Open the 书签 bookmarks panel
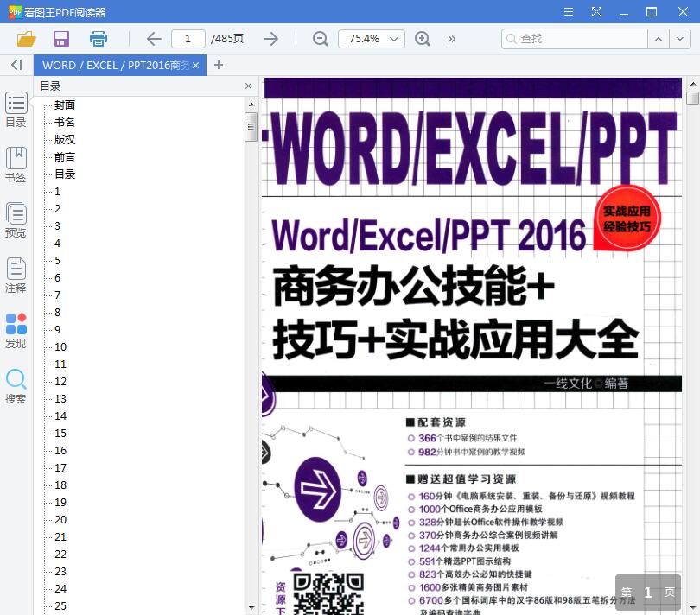The image size is (700, 615). [x=16, y=165]
